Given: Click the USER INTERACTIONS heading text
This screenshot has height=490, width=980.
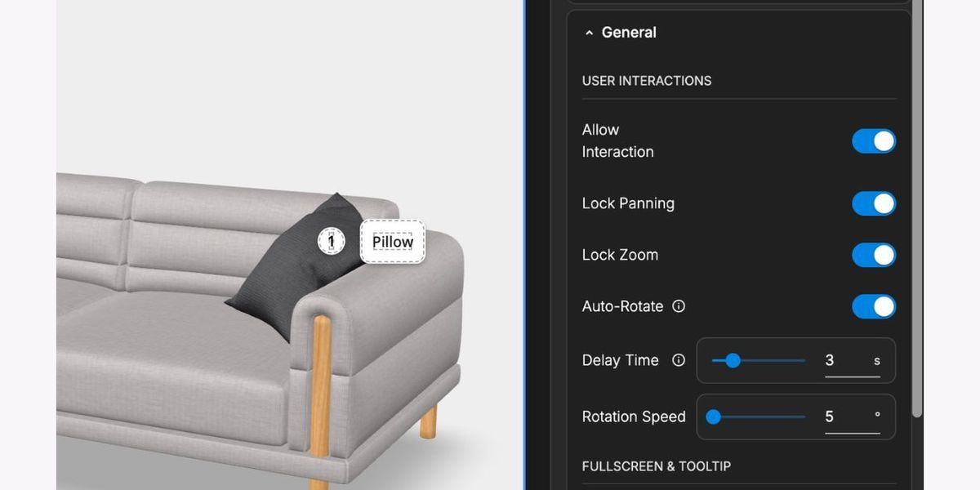Looking at the screenshot, I should tap(647, 81).
